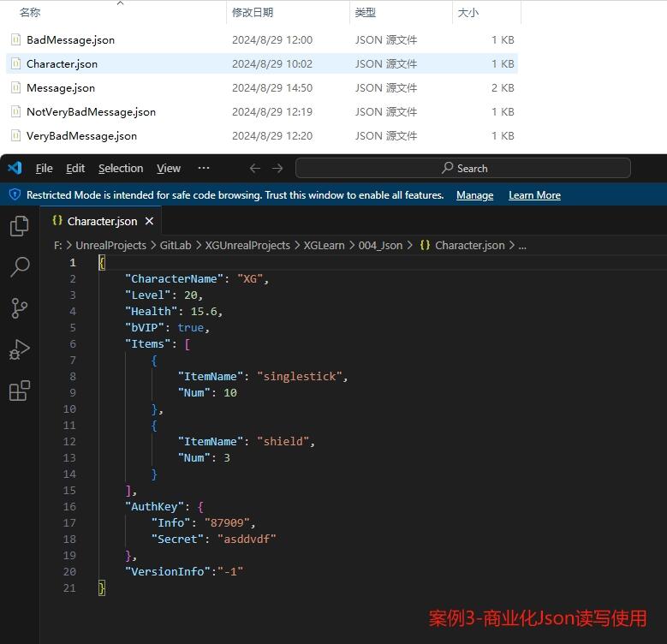The width and height of the screenshot is (667, 644).
Task: Click the Learn More link
Action: [x=534, y=195]
